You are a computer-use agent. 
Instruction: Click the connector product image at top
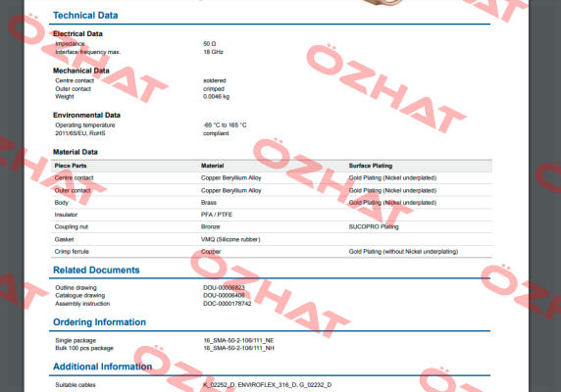tap(382, 3)
